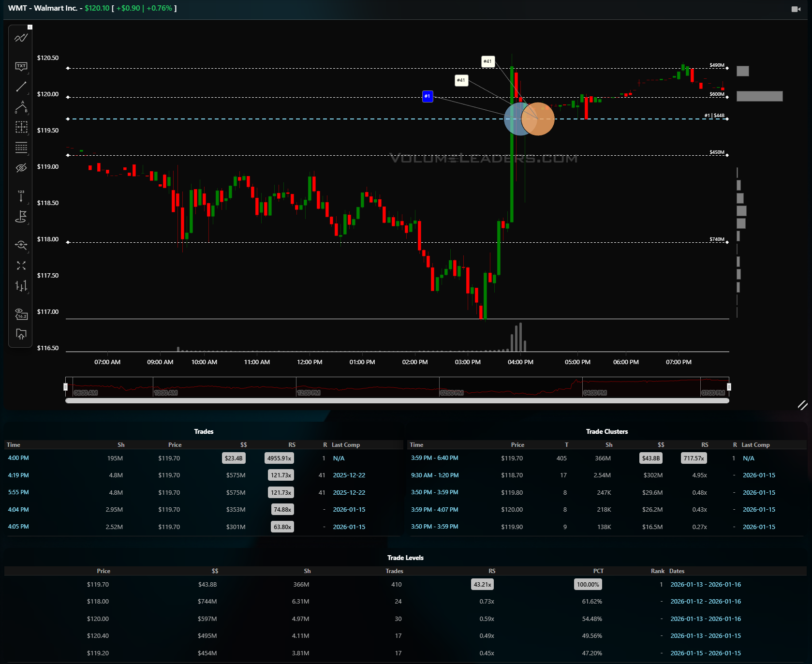Select the TXT text annotation tool
This screenshot has height=664, width=812.
pos(21,66)
